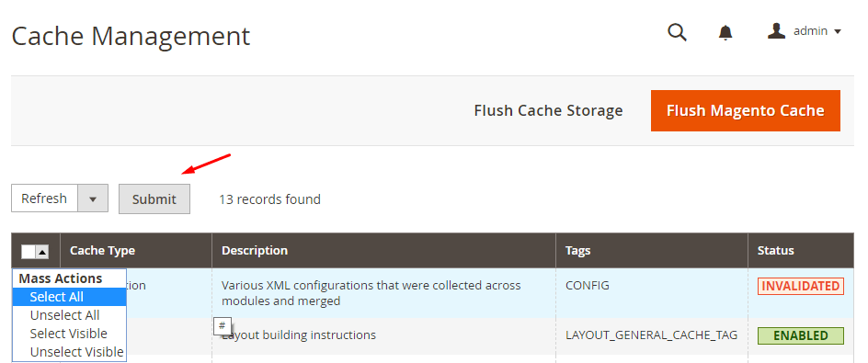This screenshot has height=363, width=868.
Task: Choose Select Visible from Mass Actions
Action: (69, 333)
